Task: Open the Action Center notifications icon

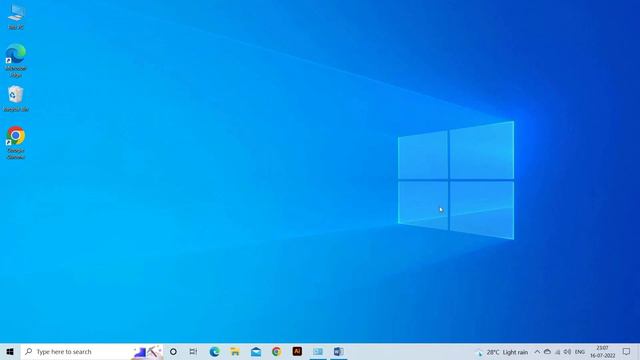Action: (x=627, y=352)
